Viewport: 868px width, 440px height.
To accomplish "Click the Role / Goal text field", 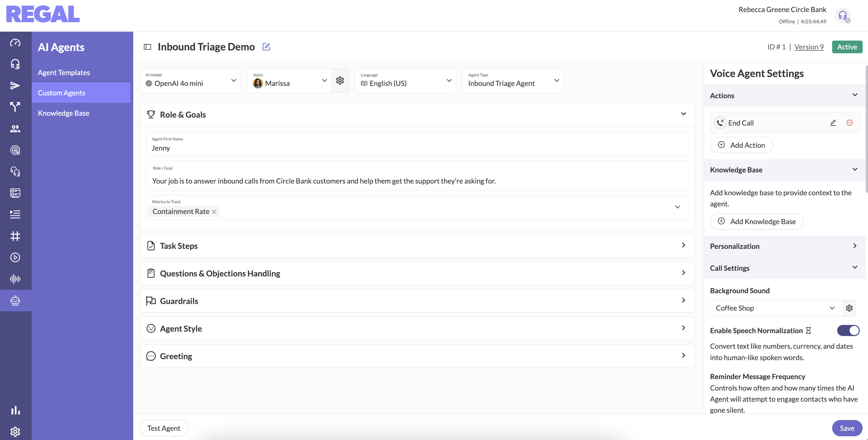I will click(417, 176).
